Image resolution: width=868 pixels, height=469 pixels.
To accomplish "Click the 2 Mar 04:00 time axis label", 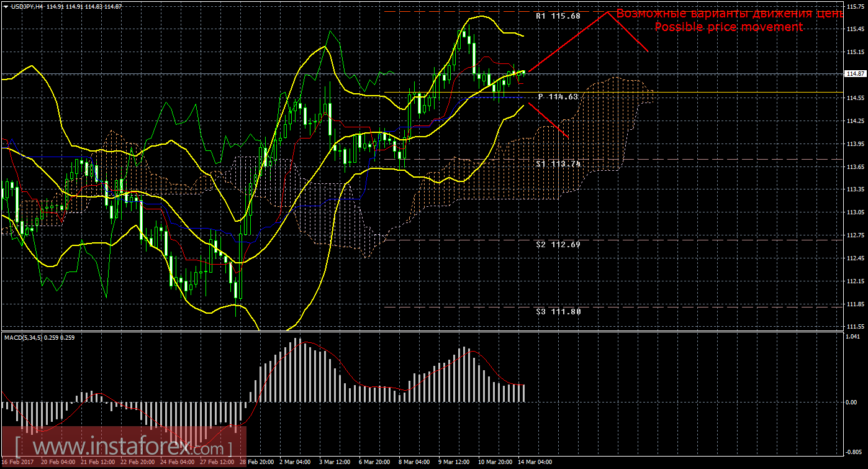I will 296,463.
